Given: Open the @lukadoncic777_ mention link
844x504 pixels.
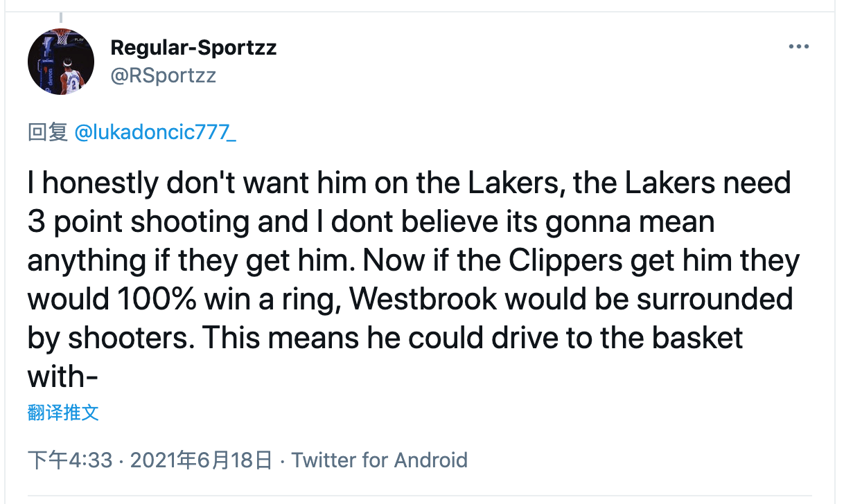Looking at the screenshot, I should click(155, 132).
